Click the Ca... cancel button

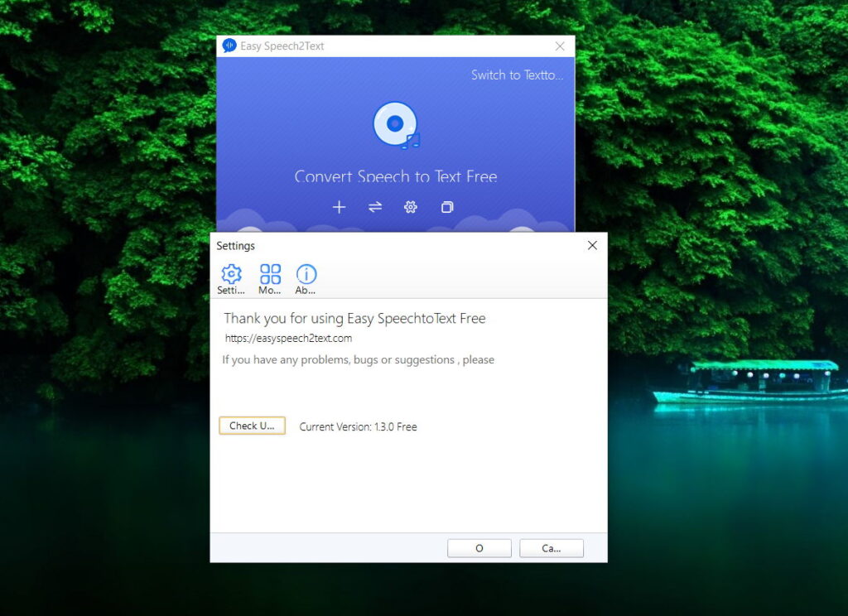coord(551,548)
